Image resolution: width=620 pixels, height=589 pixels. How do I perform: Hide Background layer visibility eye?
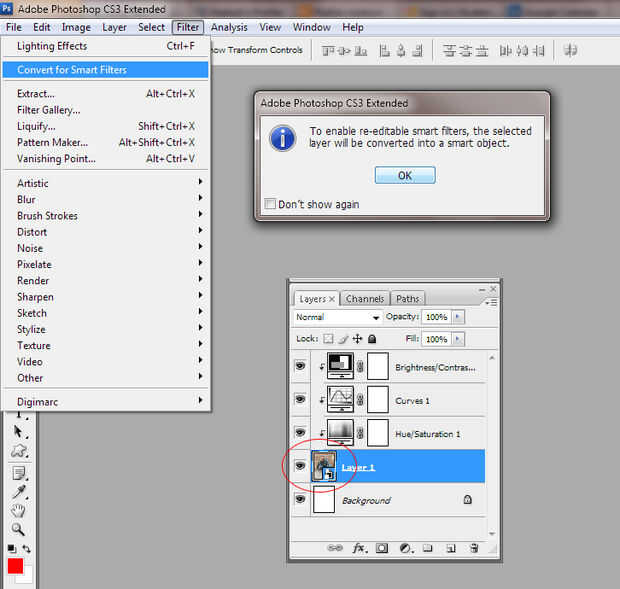point(300,499)
